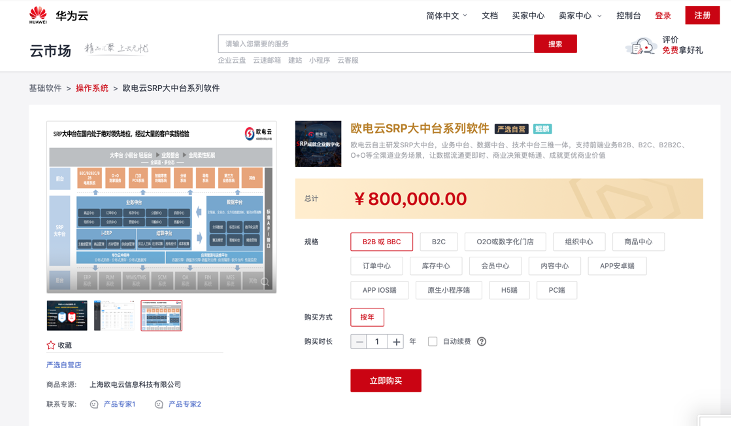Click the 企业云盘 search suggestion

click(x=232, y=60)
